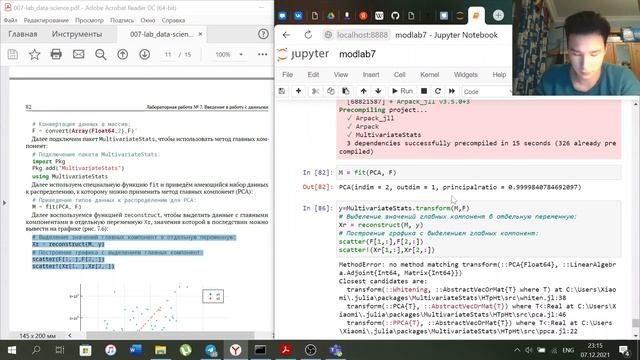
Task: Switch to the Главная tab in Acrobat
Action: click(23, 34)
